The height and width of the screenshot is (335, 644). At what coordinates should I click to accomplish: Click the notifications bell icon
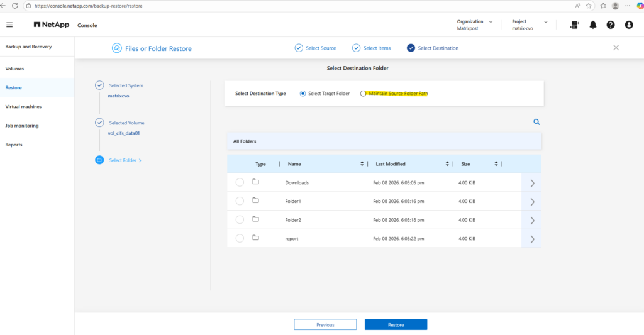[x=592, y=25]
